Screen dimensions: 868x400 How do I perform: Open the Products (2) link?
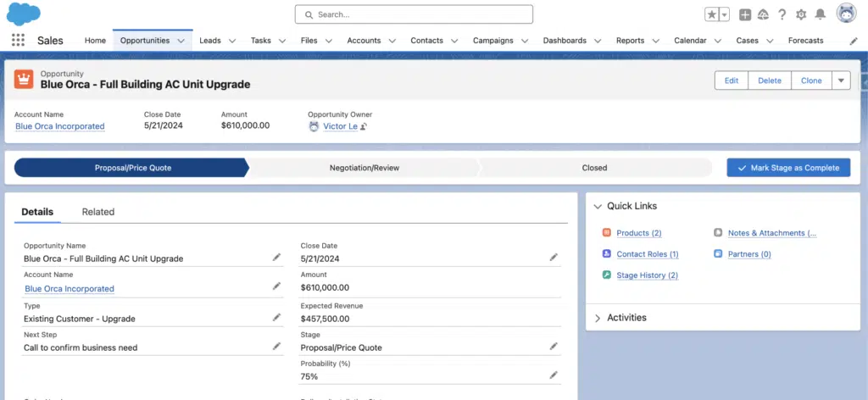click(639, 233)
